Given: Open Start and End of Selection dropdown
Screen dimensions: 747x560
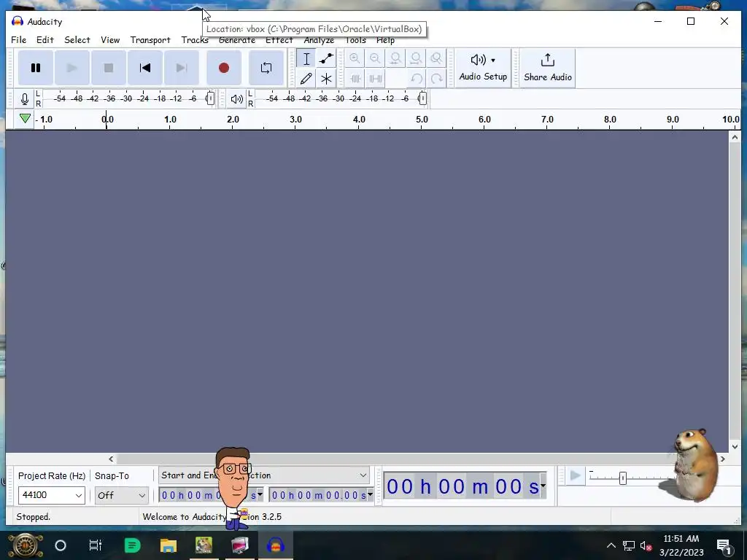Looking at the screenshot, I should pyautogui.click(x=264, y=475).
